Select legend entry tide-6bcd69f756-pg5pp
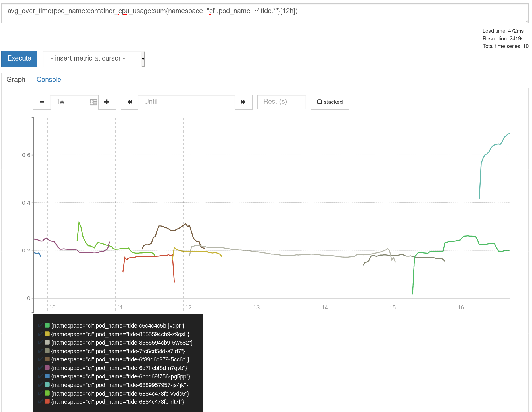 pyautogui.click(x=121, y=376)
